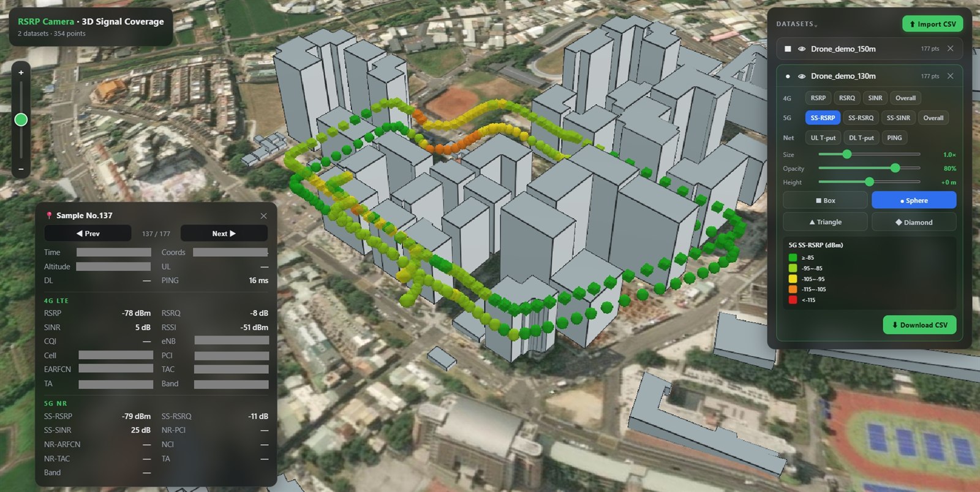
Task: Show PING net metric
Action: (x=894, y=138)
